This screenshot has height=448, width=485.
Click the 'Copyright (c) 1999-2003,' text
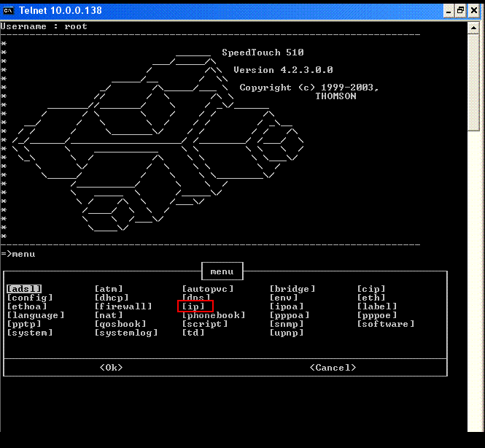[309, 88]
